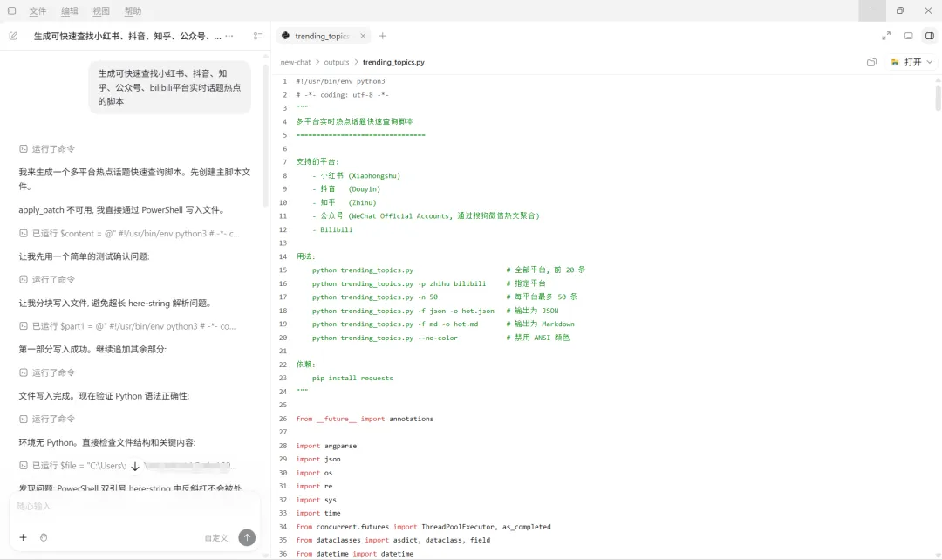
Task: Open the chat title's more options ellipsis
Action: pos(229,36)
